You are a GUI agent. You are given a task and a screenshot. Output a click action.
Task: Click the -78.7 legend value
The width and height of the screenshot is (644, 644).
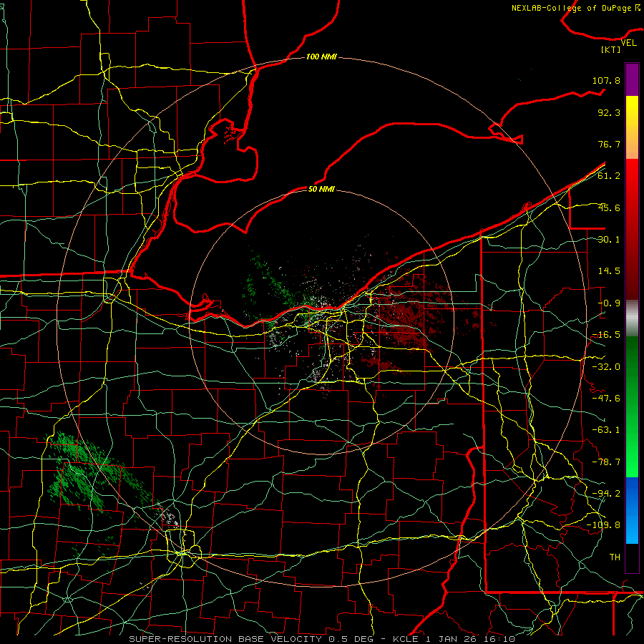pos(606,462)
